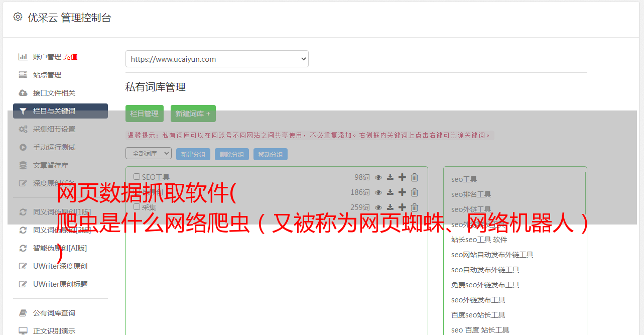Screen dimensions: 644x335
Task: Click the 栏目管理 button
Action: [145, 114]
